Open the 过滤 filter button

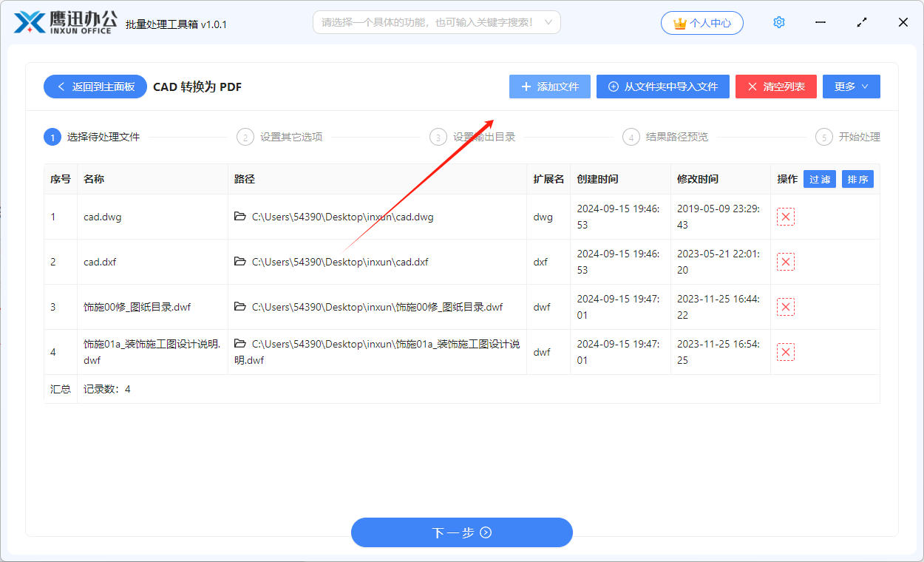(x=819, y=179)
